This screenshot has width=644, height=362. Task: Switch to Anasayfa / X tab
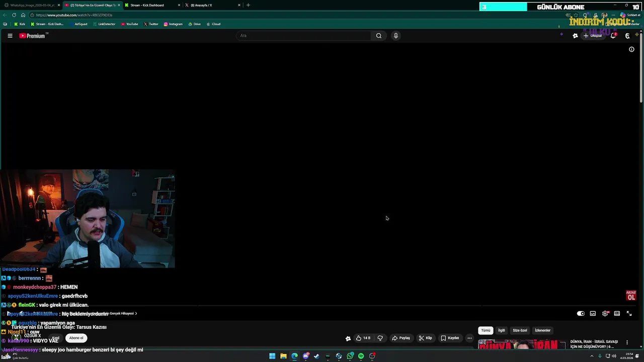tap(212, 5)
